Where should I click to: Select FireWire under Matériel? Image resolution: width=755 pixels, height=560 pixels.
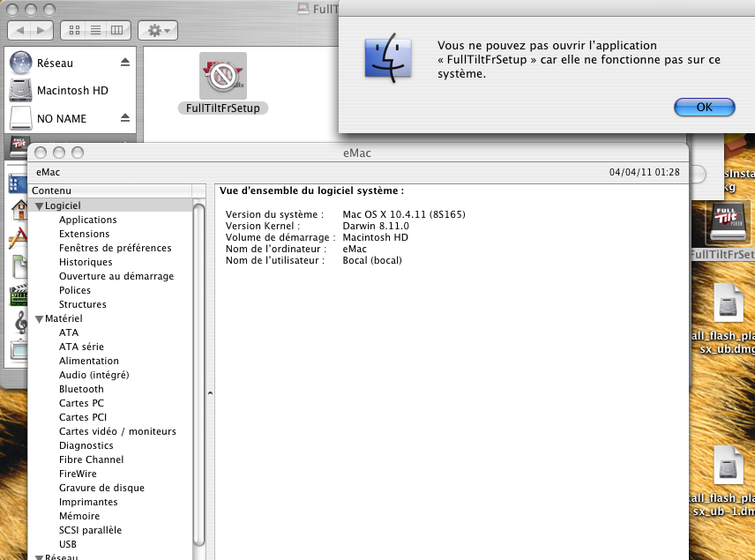pyautogui.click(x=78, y=474)
